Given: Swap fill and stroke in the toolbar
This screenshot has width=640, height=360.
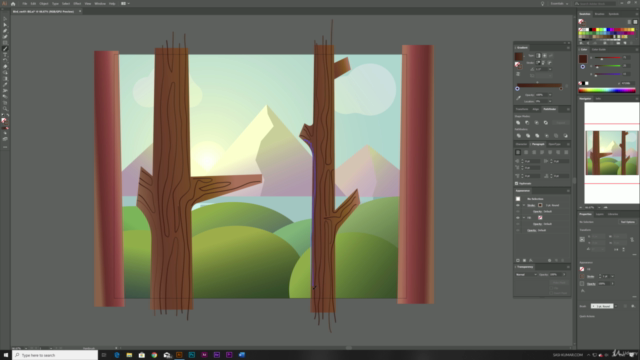Looking at the screenshot, I should pyautogui.click(x=8, y=116).
